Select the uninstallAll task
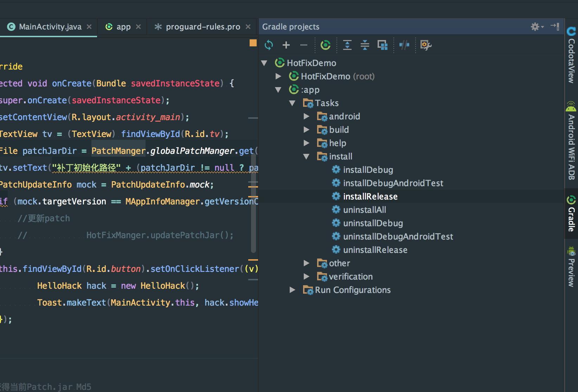 coord(364,210)
